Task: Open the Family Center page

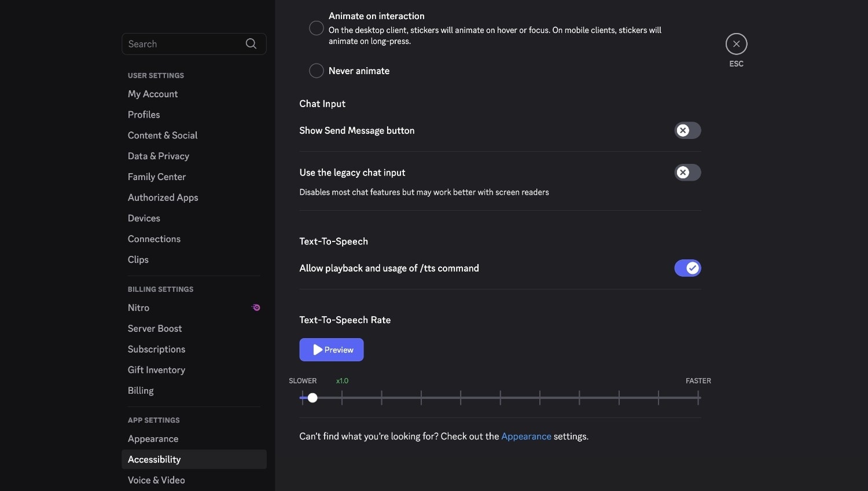Action: pos(157,177)
